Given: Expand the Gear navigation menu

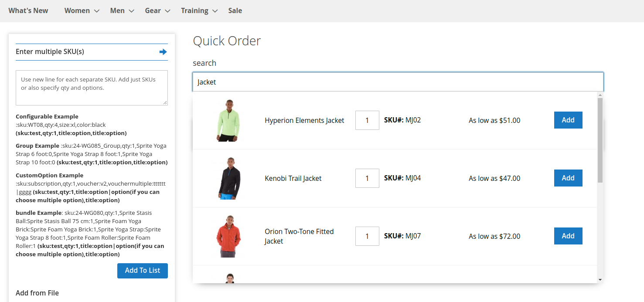Looking at the screenshot, I should [x=157, y=11].
